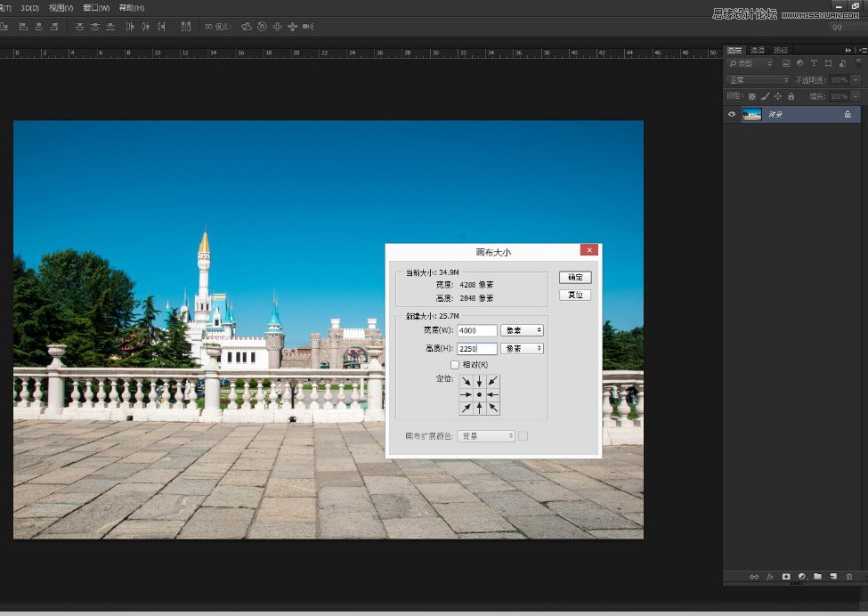Click add layer mask icon
This screenshot has height=616, width=868.
pyautogui.click(x=785, y=576)
